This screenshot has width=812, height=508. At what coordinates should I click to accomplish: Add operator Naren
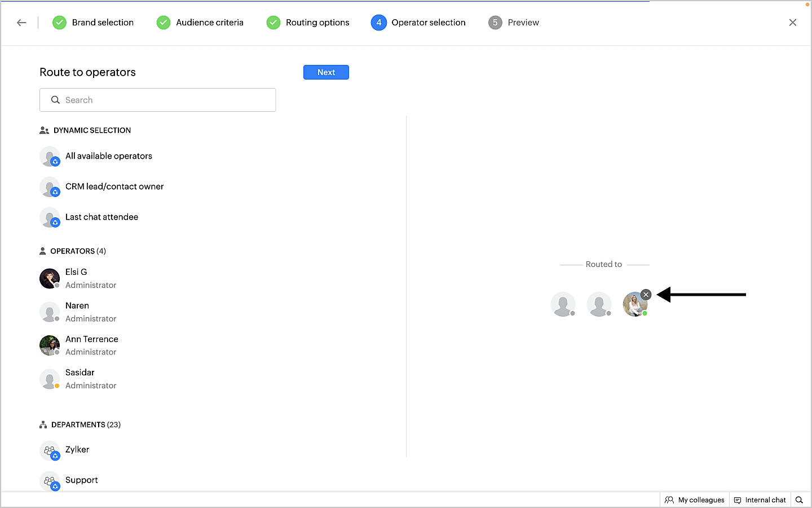point(78,312)
